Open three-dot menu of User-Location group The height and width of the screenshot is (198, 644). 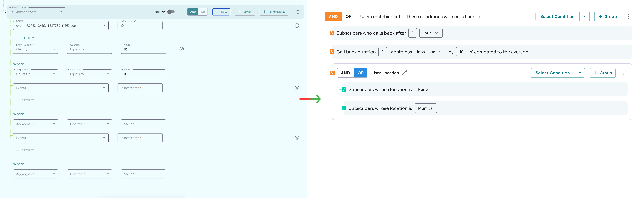[x=624, y=73]
